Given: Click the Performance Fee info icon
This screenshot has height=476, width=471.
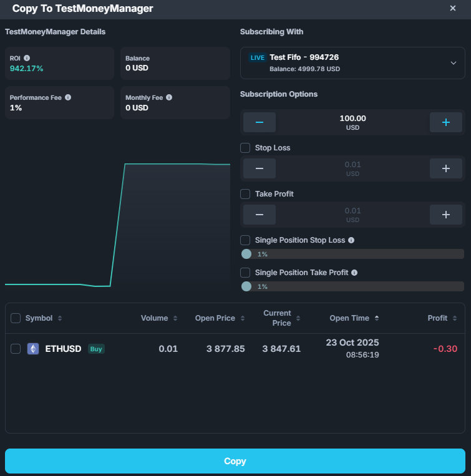Looking at the screenshot, I should [x=68, y=97].
